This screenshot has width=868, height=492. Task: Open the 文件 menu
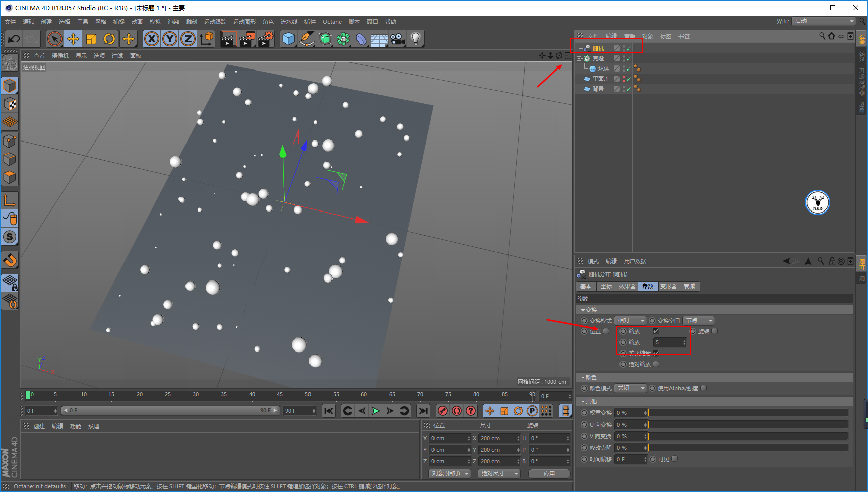(x=10, y=22)
